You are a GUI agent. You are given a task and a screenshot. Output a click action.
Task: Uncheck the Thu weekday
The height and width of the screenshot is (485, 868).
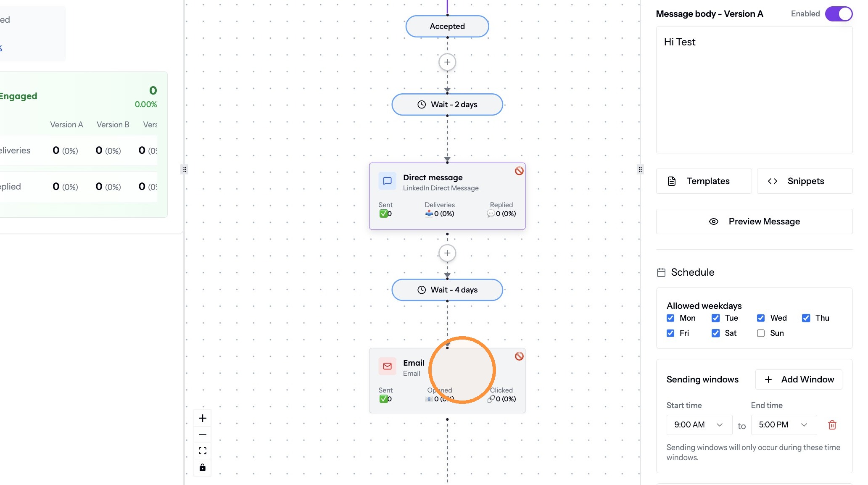pos(806,318)
